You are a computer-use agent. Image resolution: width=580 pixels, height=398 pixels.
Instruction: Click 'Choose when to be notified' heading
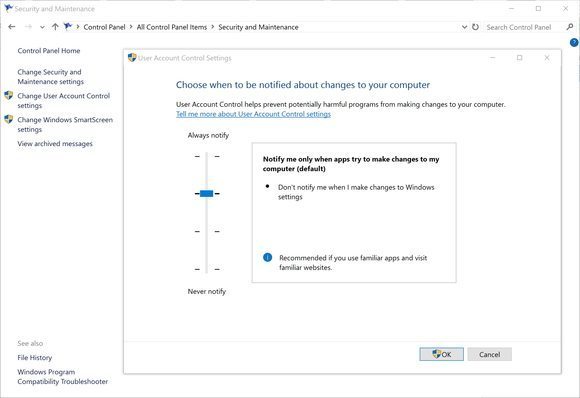(x=303, y=85)
